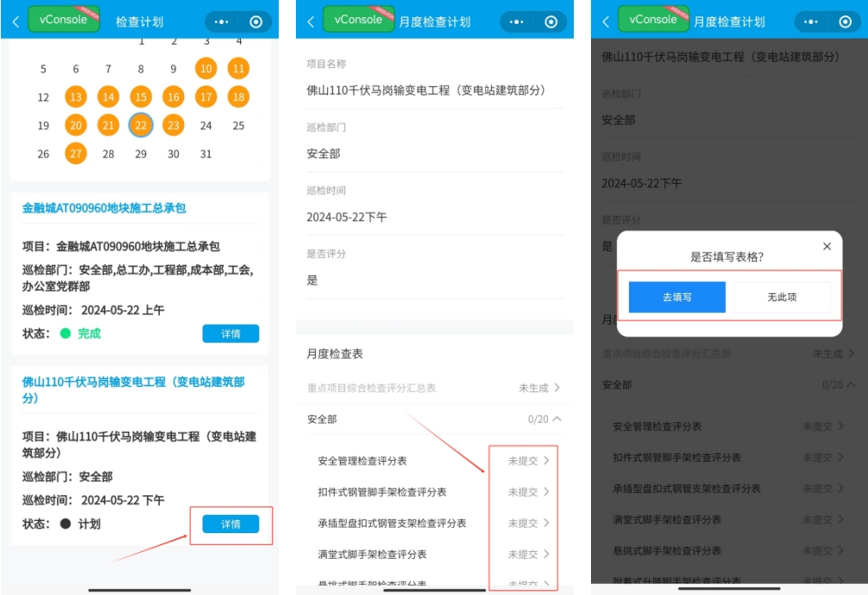The width and height of the screenshot is (868, 595).
Task: Close the 是否填写表格 dialog with X
Action: (x=827, y=247)
